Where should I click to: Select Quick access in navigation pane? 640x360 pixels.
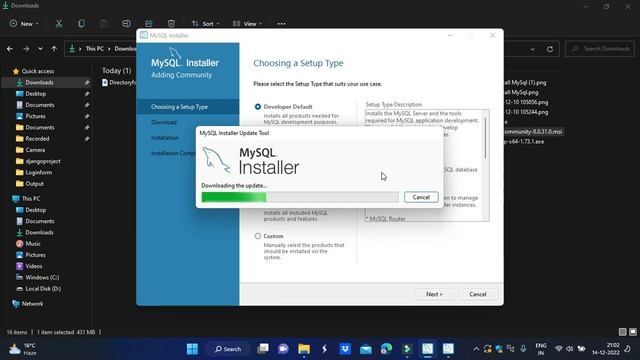[38, 71]
